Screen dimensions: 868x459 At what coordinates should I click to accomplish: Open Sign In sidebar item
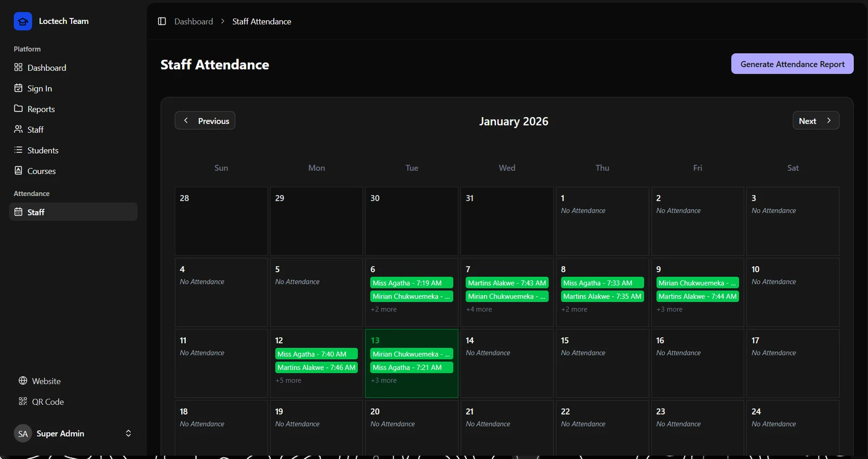click(73, 88)
